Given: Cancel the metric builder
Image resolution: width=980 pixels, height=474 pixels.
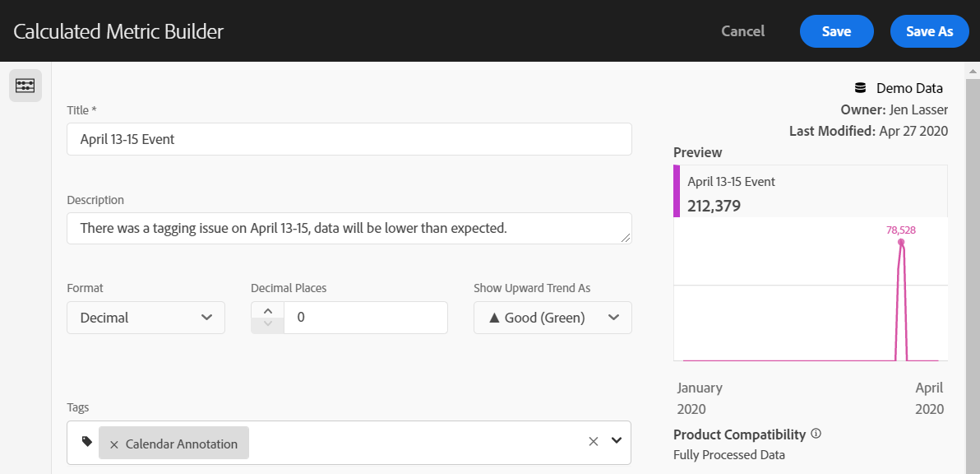Looking at the screenshot, I should point(742,31).
